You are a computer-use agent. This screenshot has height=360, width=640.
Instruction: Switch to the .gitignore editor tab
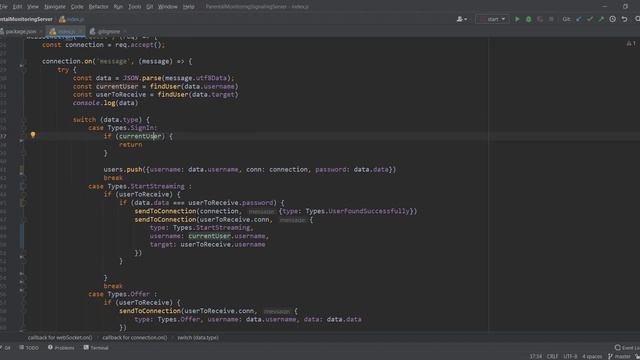[107, 31]
